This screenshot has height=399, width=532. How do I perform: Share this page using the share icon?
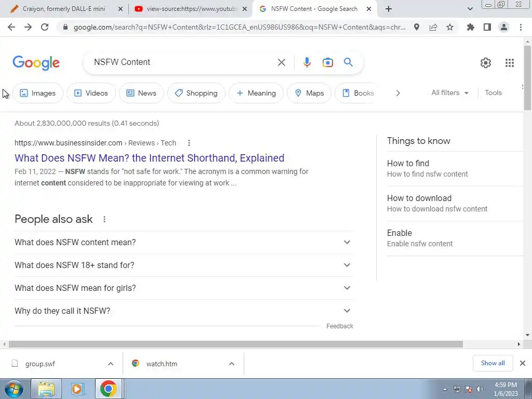pos(433,27)
